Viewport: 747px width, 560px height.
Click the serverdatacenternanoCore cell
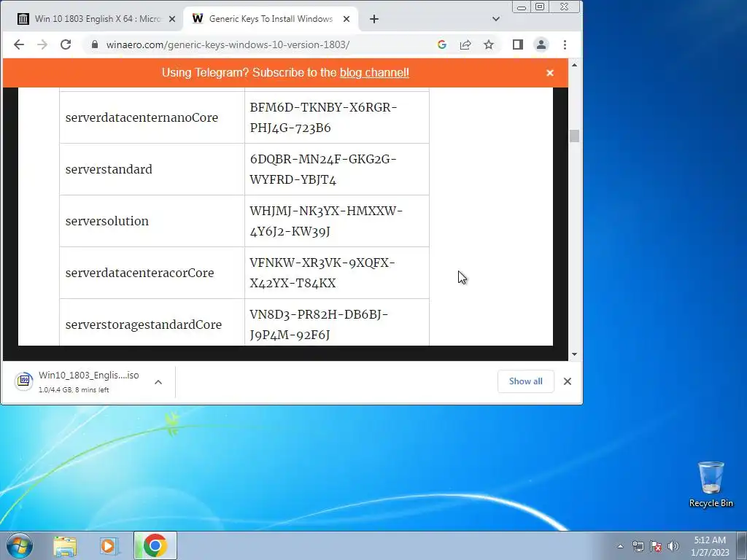[x=152, y=117]
